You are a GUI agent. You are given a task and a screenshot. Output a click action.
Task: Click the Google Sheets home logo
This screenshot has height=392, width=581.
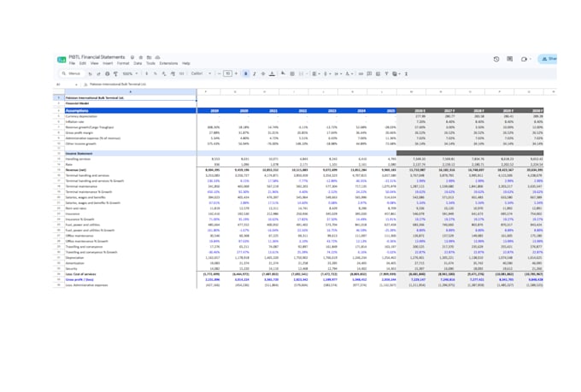pyautogui.click(x=62, y=59)
